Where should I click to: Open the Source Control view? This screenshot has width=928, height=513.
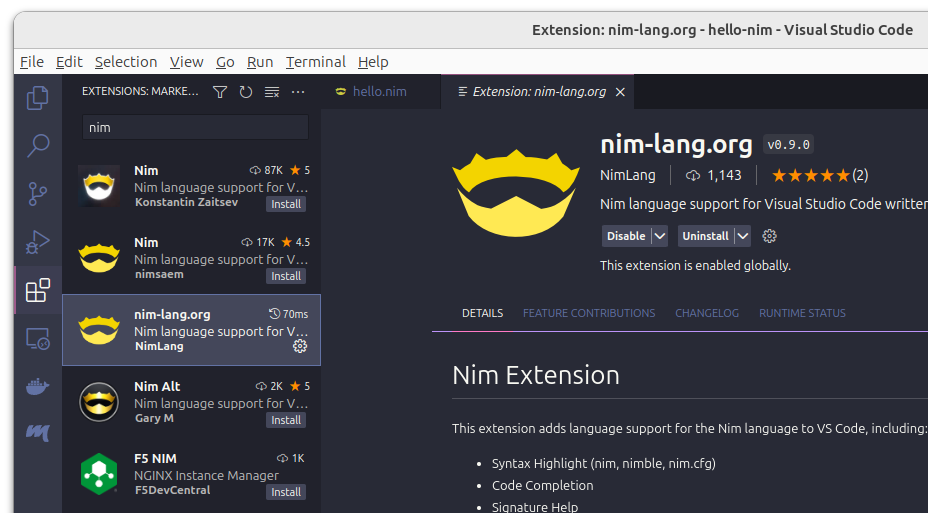38,194
